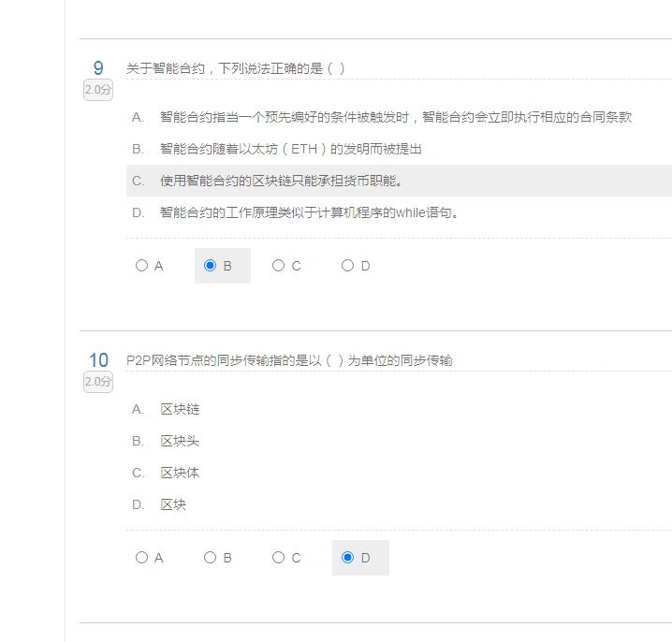Click highlighted answer '使用智能合约的区块链只能承担货币职能'

click(x=278, y=181)
